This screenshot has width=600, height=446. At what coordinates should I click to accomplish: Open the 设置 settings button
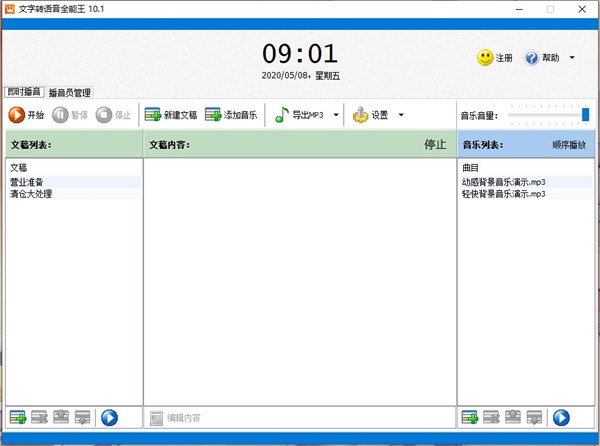coord(370,115)
